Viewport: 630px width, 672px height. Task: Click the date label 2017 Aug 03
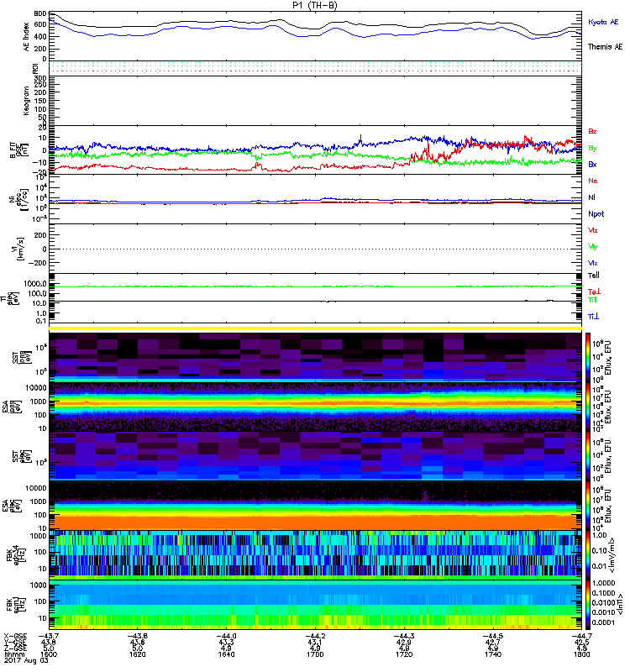(25, 660)
